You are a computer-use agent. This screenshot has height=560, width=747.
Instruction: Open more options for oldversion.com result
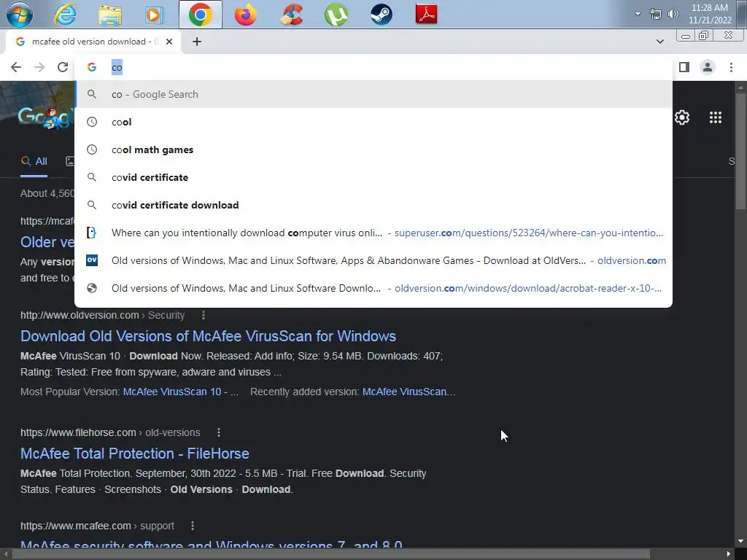click(204, 315)
